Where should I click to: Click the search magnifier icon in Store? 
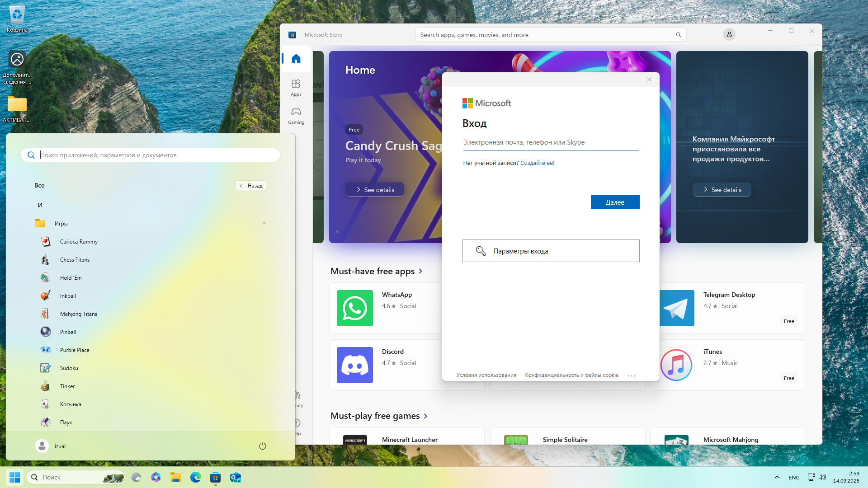(678, 35)
